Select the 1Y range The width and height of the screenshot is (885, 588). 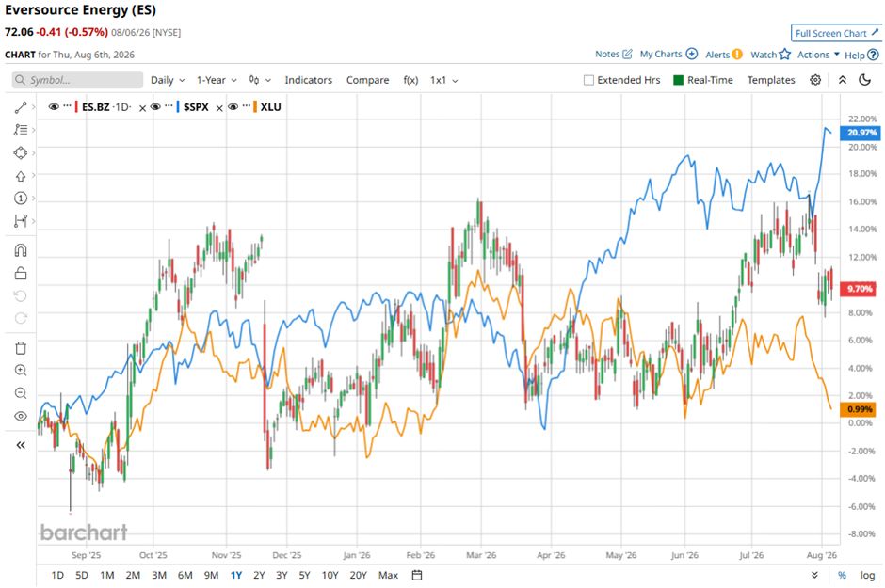pos(236,575)
